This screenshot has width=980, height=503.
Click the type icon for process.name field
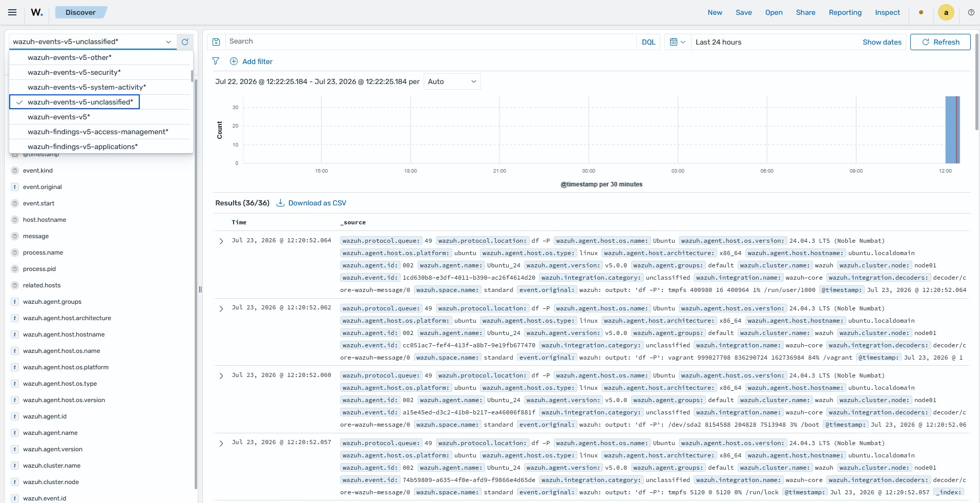15,253
